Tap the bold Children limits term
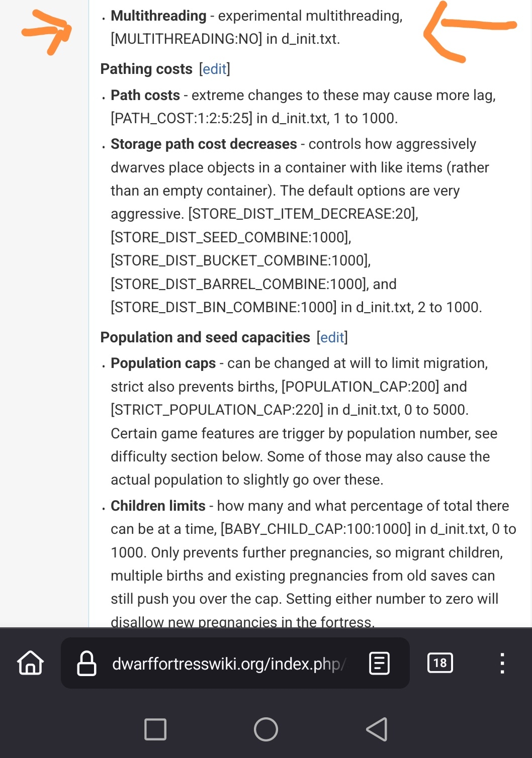 point(158,506)
